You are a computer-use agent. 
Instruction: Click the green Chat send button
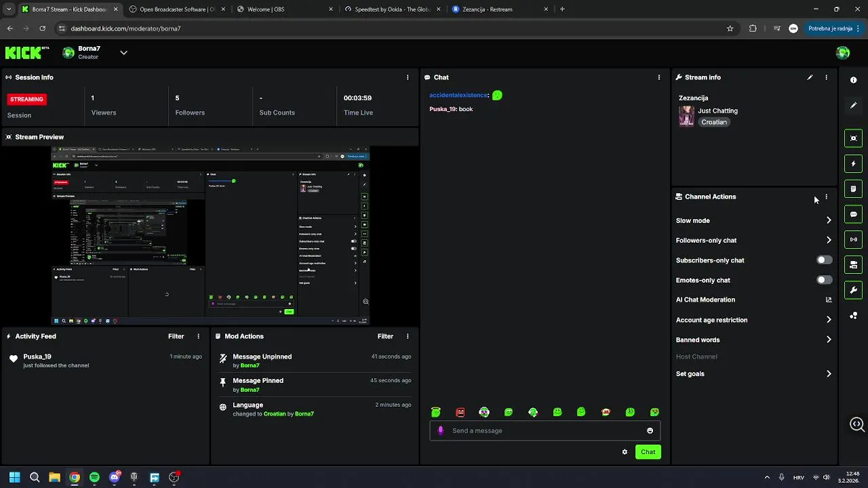tap(648, 452)
